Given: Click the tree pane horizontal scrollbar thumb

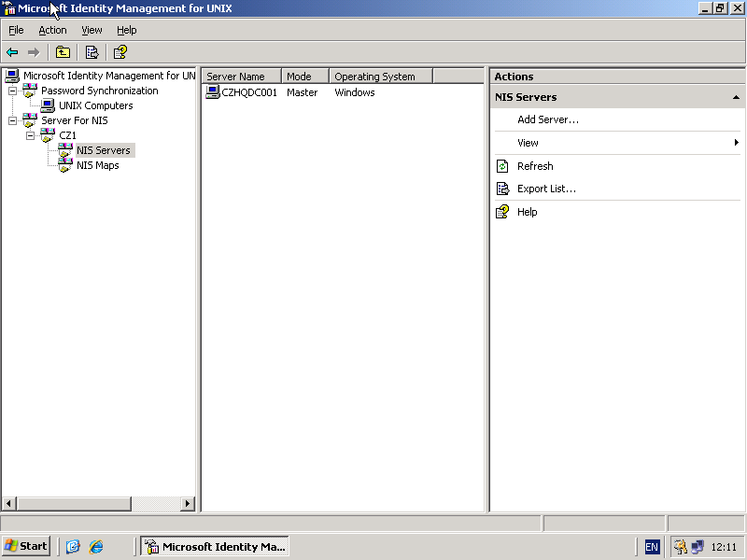Looking at the screenshot, I should pyautogui.click(x=74, y=503).
